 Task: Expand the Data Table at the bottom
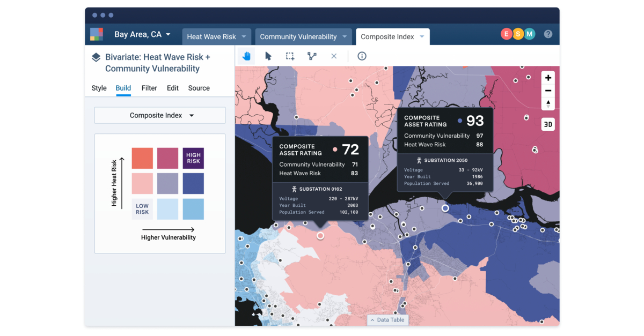tap(387, 319)
